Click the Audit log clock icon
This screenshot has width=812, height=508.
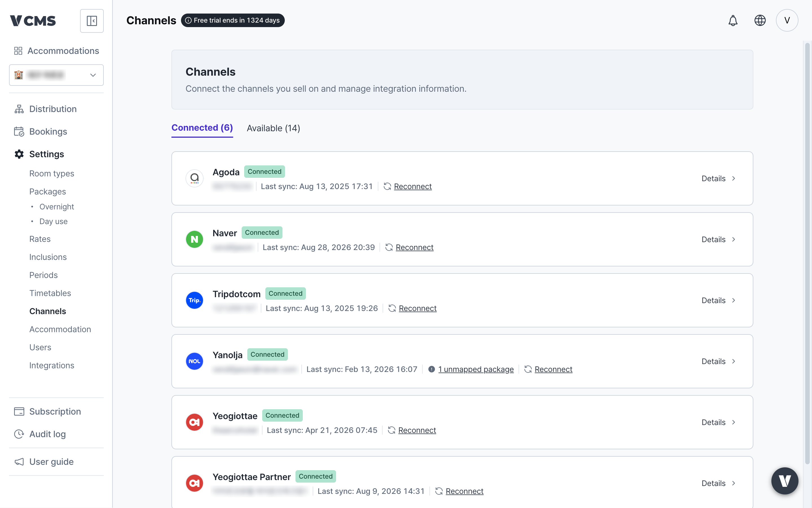pyautogui.click(x=19, y=434)
